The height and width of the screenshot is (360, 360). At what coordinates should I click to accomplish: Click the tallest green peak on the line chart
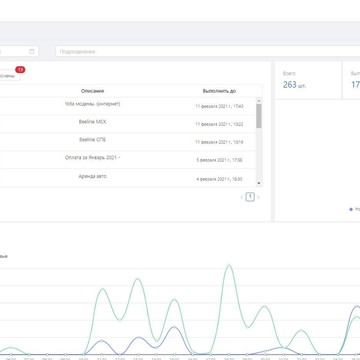coord(229,265)
